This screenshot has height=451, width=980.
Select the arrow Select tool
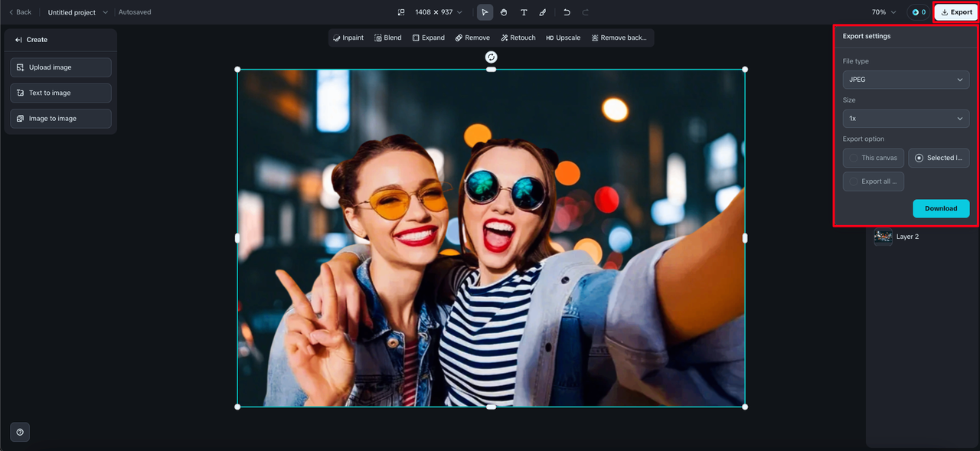point(485,12)
